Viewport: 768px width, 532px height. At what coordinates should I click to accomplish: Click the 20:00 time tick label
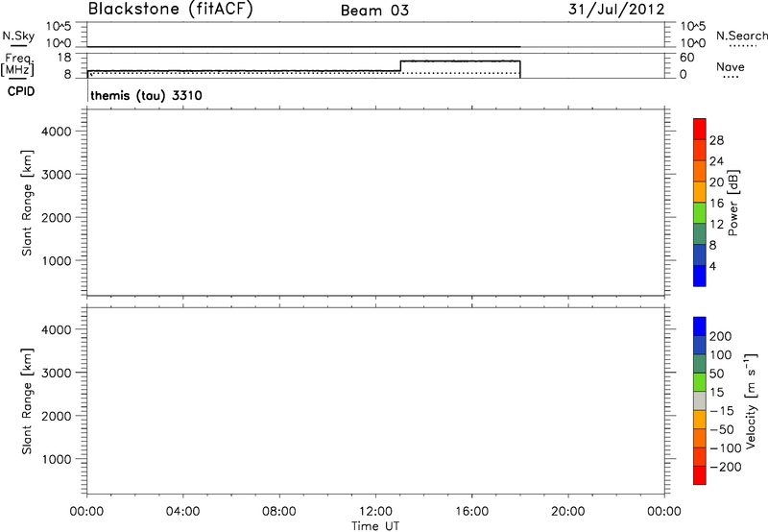(x=568, y=512)
